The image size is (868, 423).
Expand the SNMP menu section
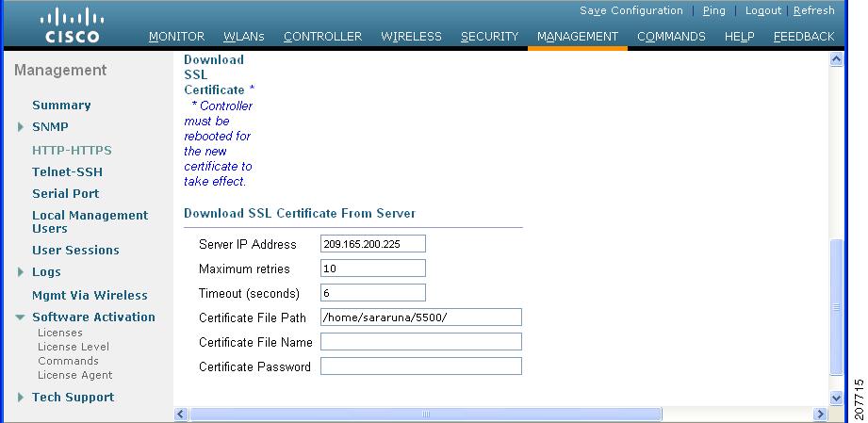click(21, 127)
